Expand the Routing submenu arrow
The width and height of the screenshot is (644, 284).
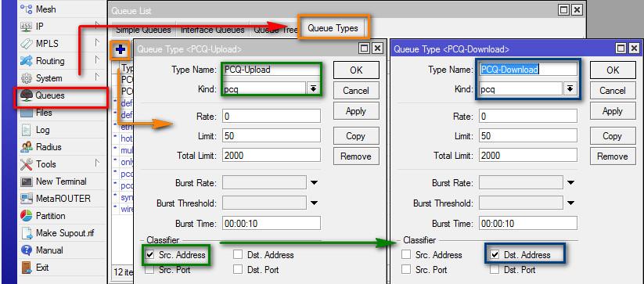click(97, 60)
